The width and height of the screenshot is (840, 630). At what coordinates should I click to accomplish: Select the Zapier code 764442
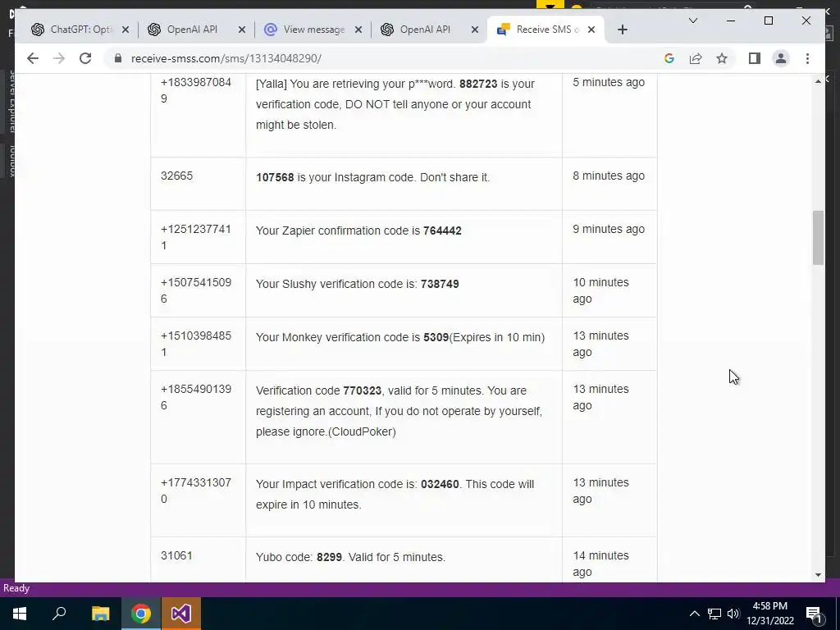pyautogui.click(x=442, y=231)
